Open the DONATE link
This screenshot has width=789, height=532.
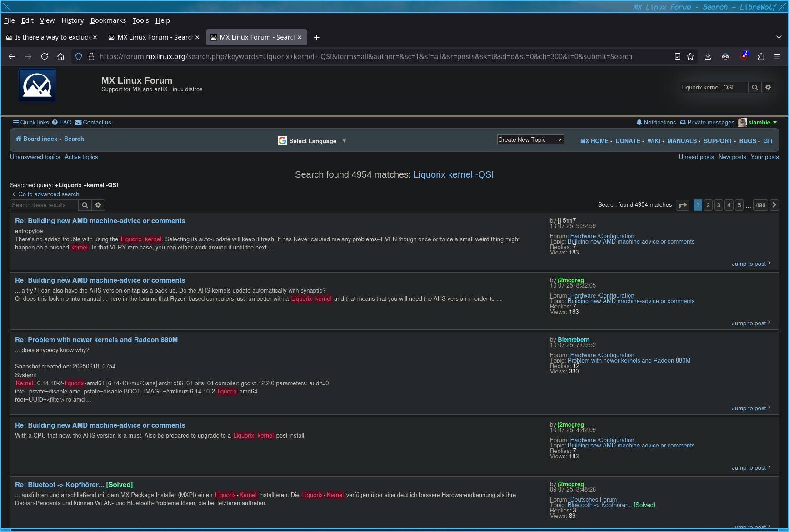628,141
